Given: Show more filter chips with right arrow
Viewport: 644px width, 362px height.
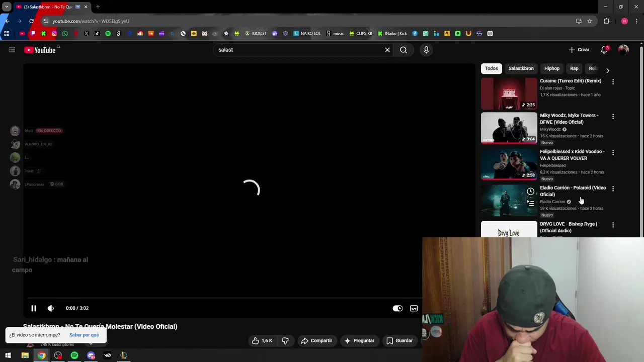Looking at the screenshot, I should [607, 70].
